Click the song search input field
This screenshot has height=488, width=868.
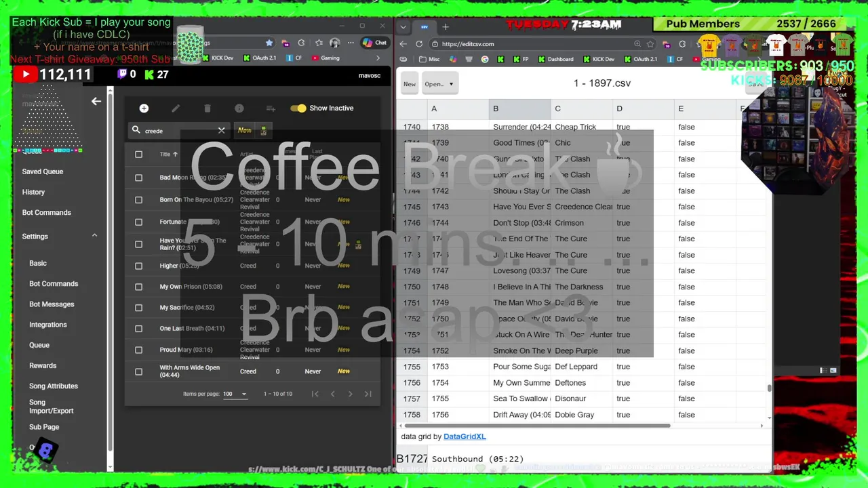click(x=179, y=130)
